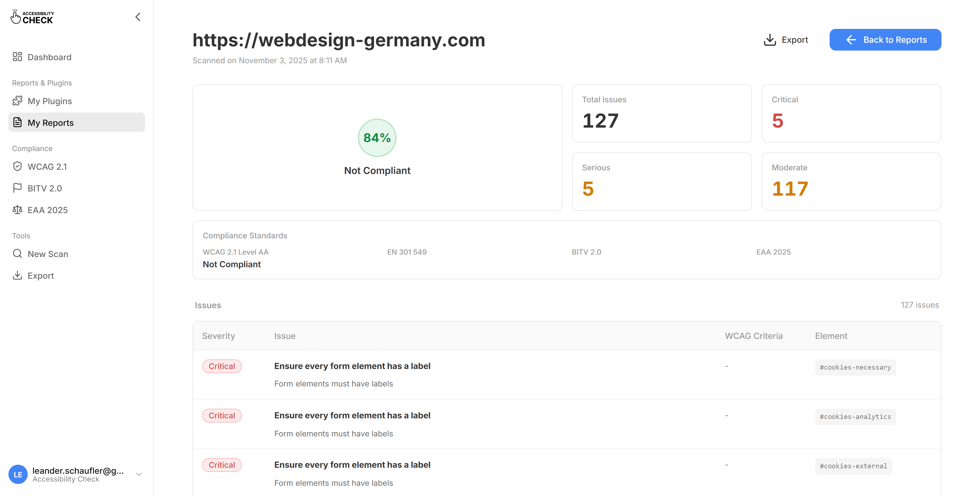Select the #cookies-necessary element code
This screenshot has width=980, height=496.
855,367
